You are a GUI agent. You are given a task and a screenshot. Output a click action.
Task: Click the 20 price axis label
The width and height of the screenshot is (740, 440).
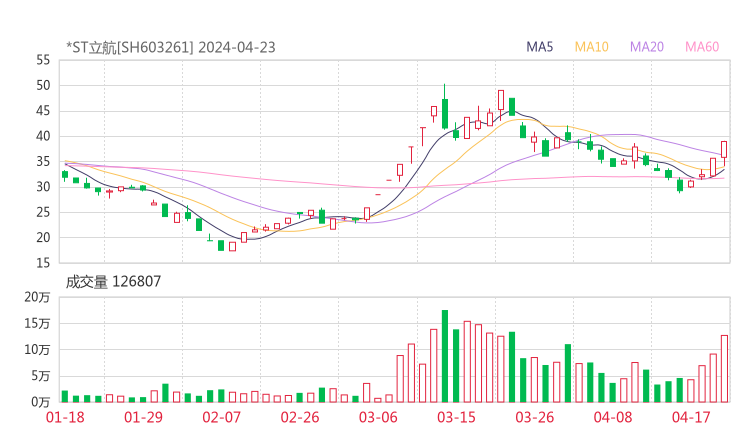tap(43, 237)
